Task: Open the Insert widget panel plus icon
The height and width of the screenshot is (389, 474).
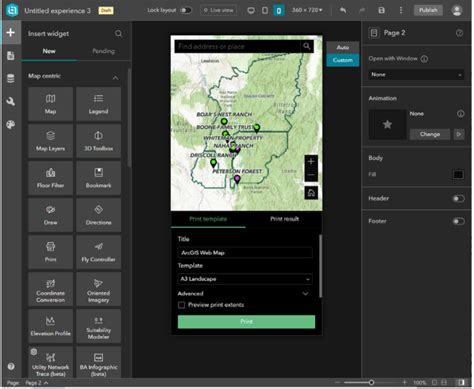Action: (x=11, y=32)
